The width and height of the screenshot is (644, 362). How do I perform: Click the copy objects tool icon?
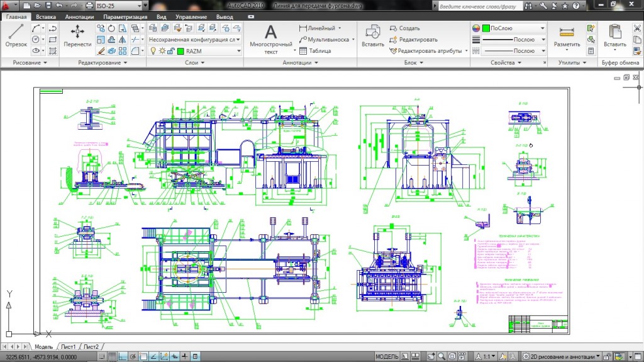tap(101, 28)
